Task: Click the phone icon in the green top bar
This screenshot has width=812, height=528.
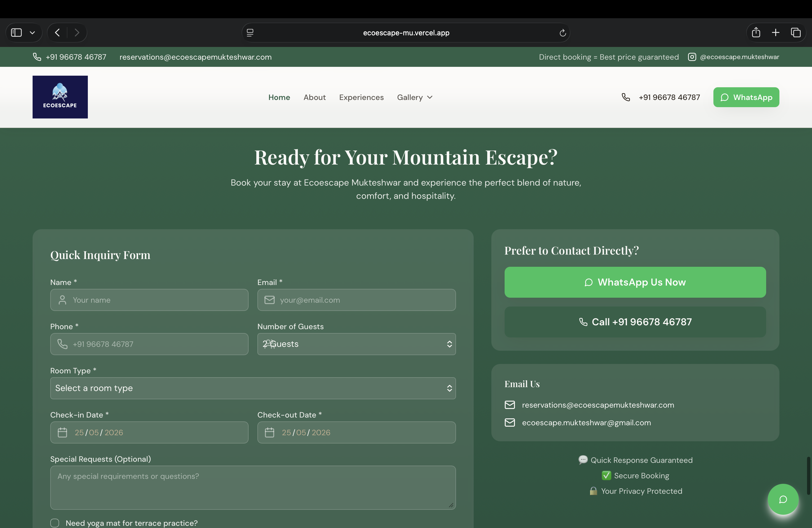Action: click(x=37, y=57)
